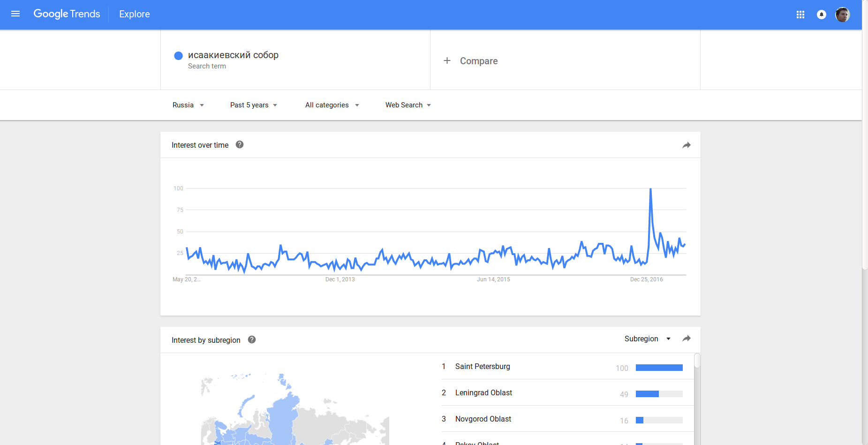Click the Explore header link
The width and height of the screenshot is (868, 445).
(x=135, y=14)
